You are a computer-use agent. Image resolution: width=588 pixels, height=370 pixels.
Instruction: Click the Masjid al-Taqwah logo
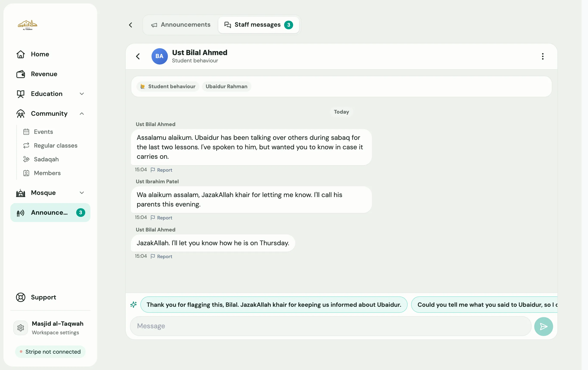point(27,25)
